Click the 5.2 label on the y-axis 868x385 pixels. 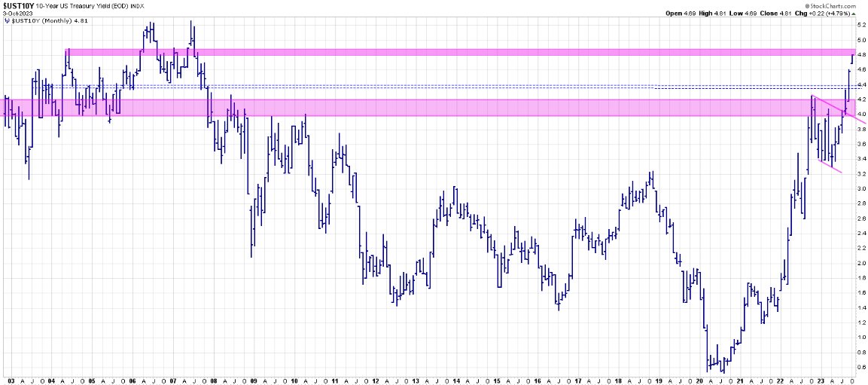coord(861,26)
